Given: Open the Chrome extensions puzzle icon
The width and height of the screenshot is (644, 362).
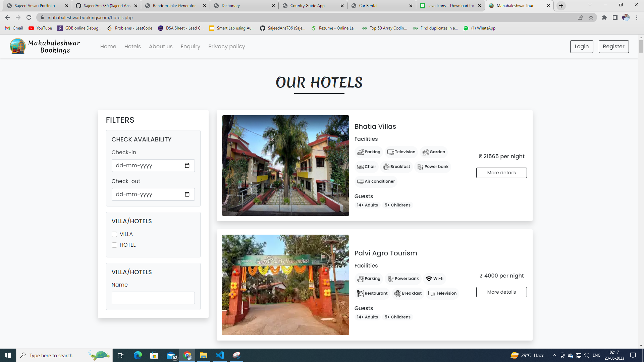Looking at the screenshot, I should click(x=604, y=17).
